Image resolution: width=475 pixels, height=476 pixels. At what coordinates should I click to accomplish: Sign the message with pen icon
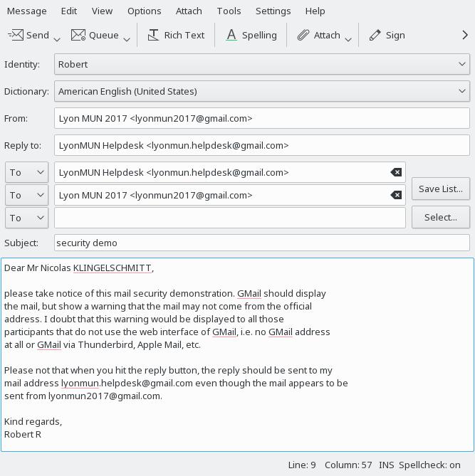(387, 35)
